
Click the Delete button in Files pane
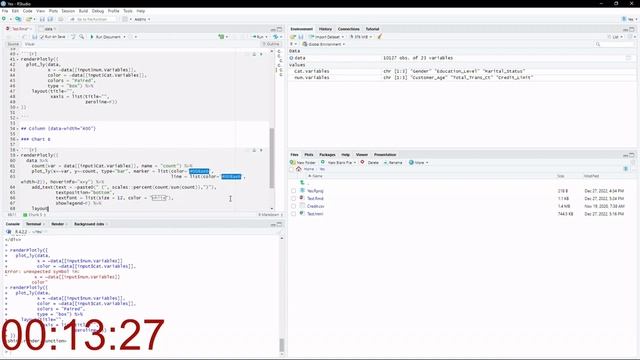pos(369,162)
